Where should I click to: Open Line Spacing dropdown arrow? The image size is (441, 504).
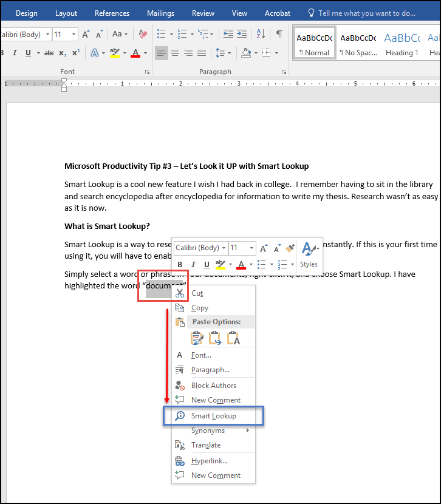tap(229, 53)
